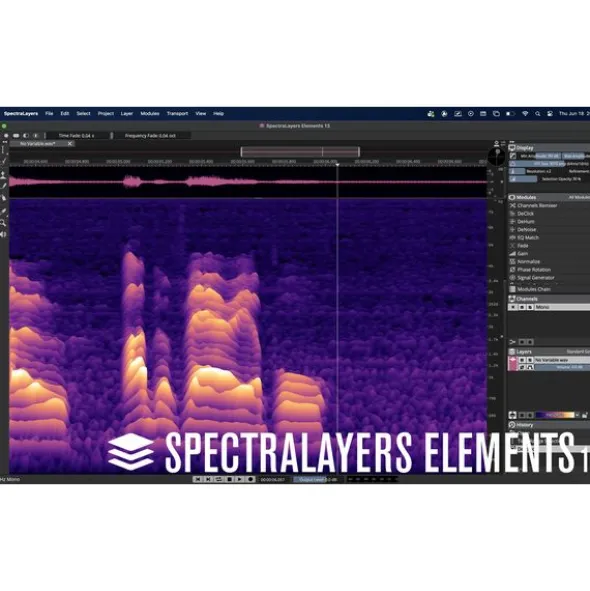Open the Normalize module
Viewport: 590px width, 591px height.
click(x=528, y=261)
